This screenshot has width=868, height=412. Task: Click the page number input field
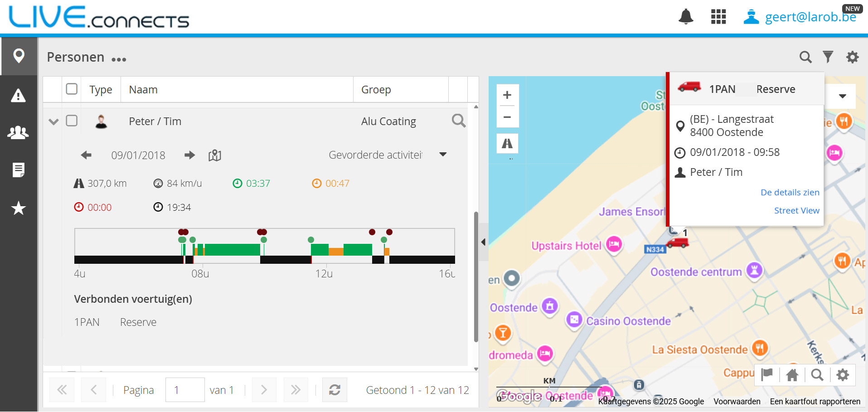185,390
